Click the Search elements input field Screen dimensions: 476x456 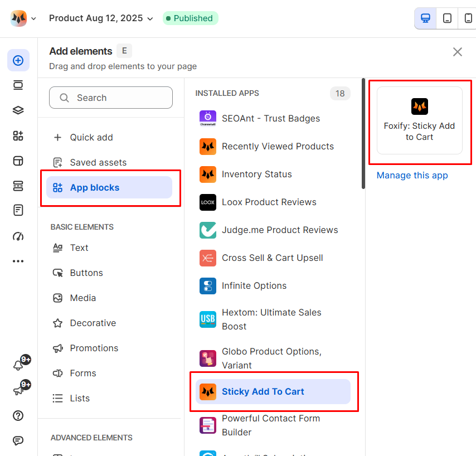pyautogui.click(x=111, y=98)
